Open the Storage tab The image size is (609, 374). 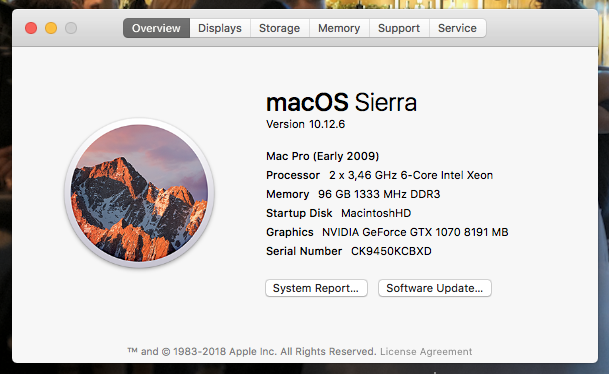(280, 28)
